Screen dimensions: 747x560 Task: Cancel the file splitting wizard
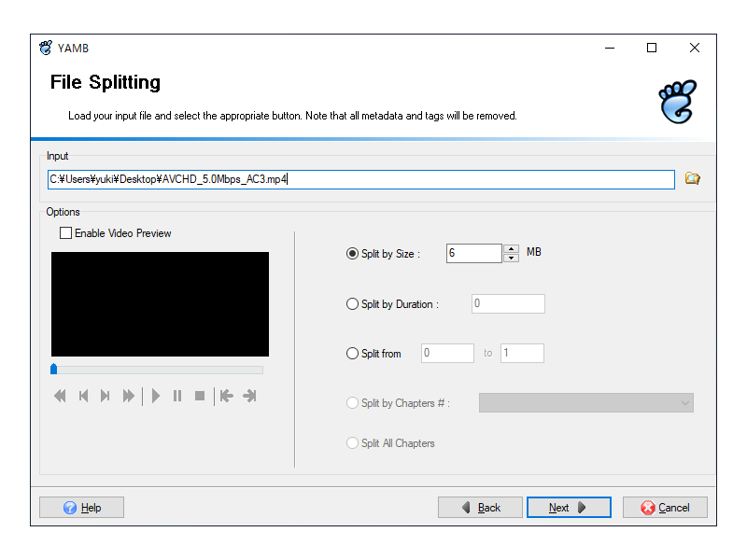coord(665,507)
